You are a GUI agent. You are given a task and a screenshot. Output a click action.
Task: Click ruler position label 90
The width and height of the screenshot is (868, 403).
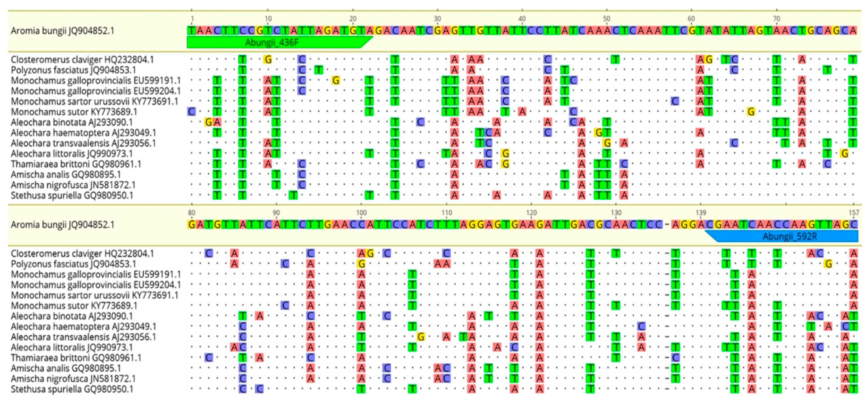coord(276,213)
